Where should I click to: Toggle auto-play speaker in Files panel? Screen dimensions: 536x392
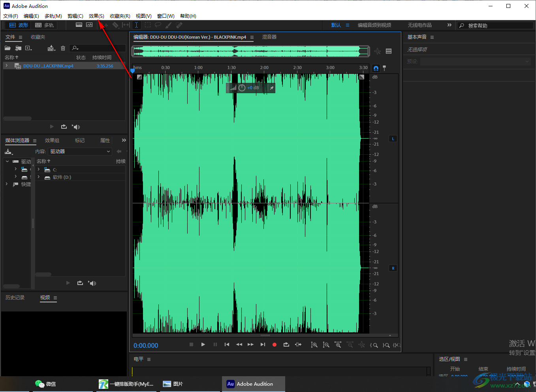[76, 127]
